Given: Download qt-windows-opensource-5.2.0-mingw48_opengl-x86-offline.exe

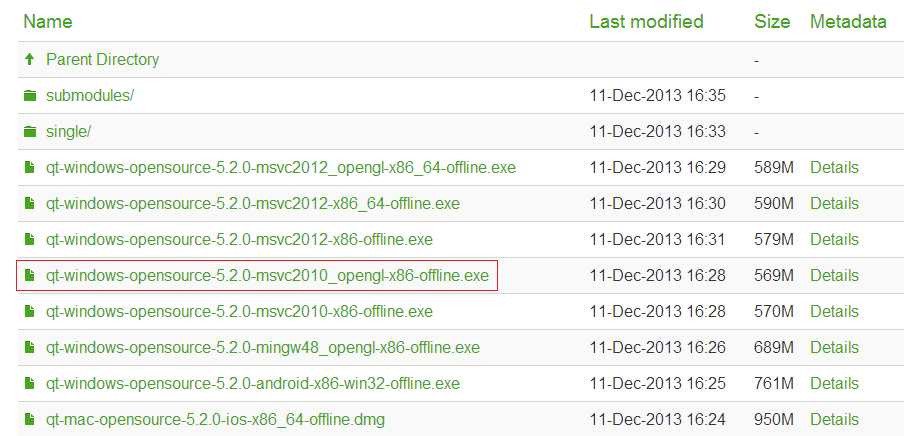Looking at the screenshot, I should [x=263, y=348].
